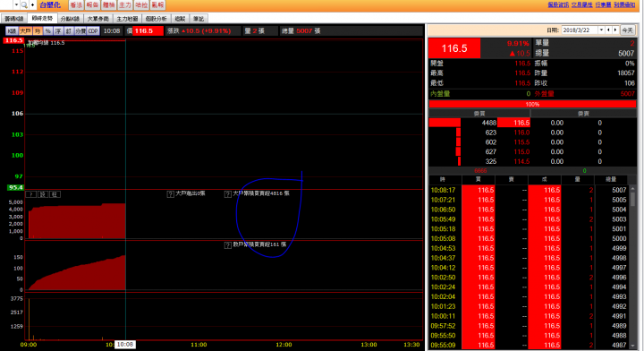Open the 報告 report button

click(x=92, y=5)
